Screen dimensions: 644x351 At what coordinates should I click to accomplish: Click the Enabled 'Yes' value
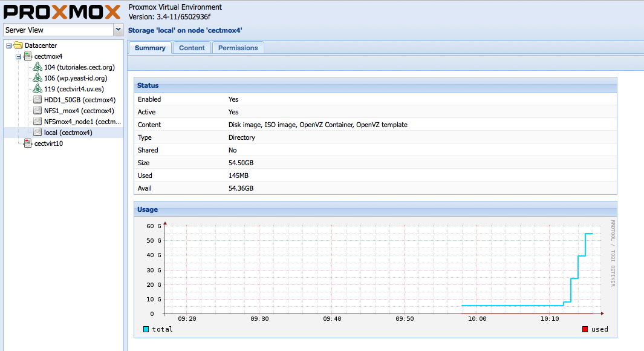tap(233, 99)
